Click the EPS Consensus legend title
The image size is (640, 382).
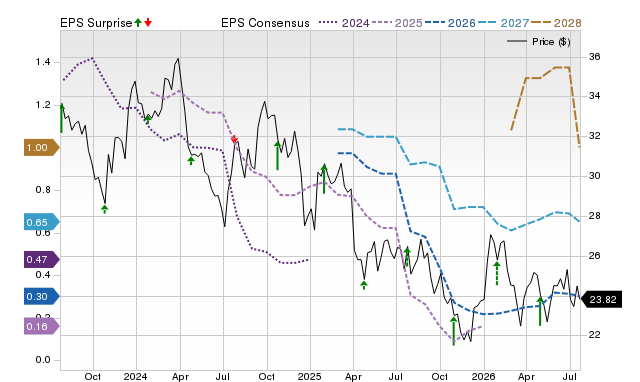point(265,23)
